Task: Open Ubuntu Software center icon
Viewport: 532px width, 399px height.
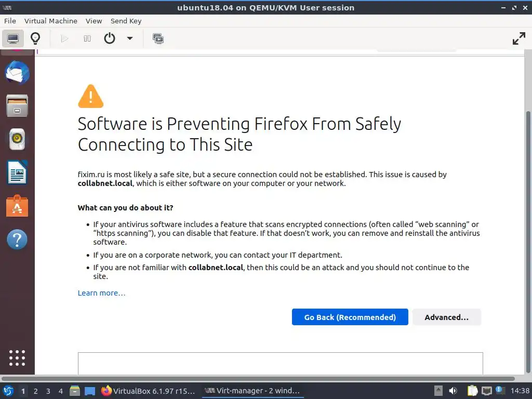Action: tap(17, 206)
